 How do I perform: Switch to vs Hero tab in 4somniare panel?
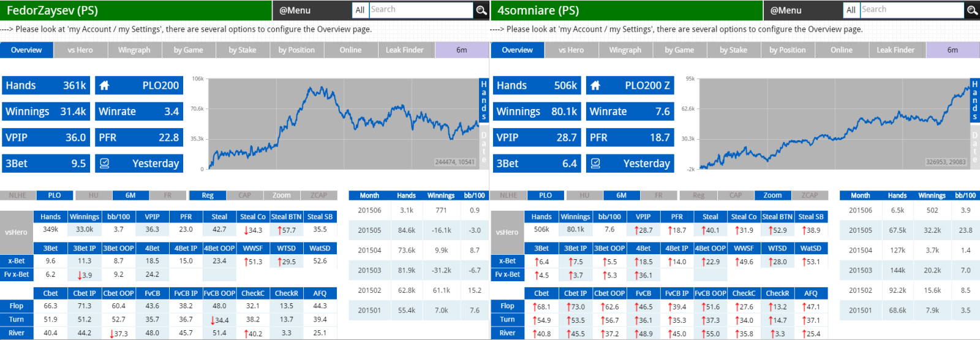[x=571, y=50]
